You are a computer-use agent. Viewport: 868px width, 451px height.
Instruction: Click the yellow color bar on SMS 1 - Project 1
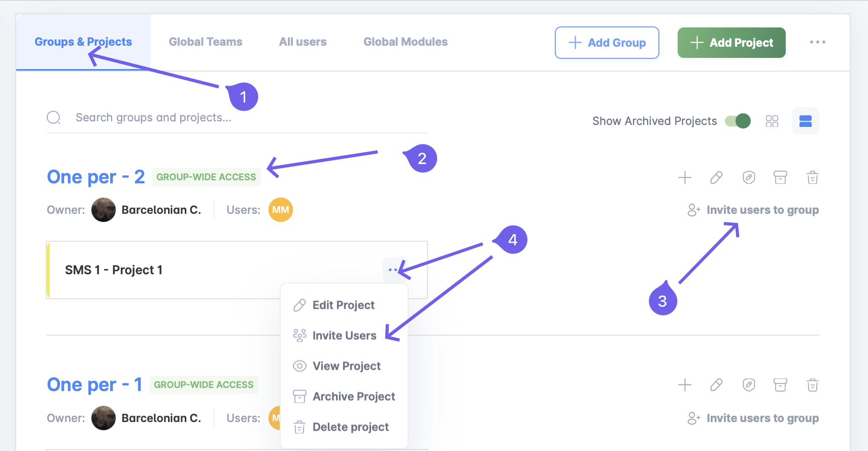48,270
